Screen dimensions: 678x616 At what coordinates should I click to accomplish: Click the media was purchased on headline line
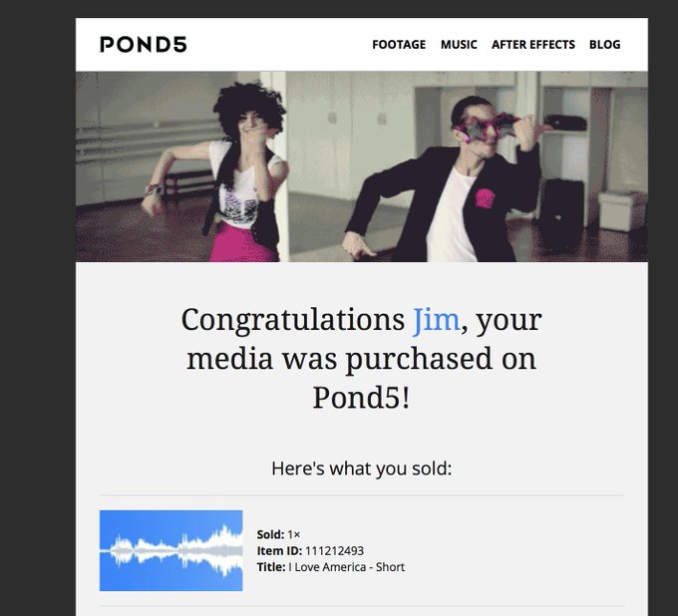coord(362,360)
